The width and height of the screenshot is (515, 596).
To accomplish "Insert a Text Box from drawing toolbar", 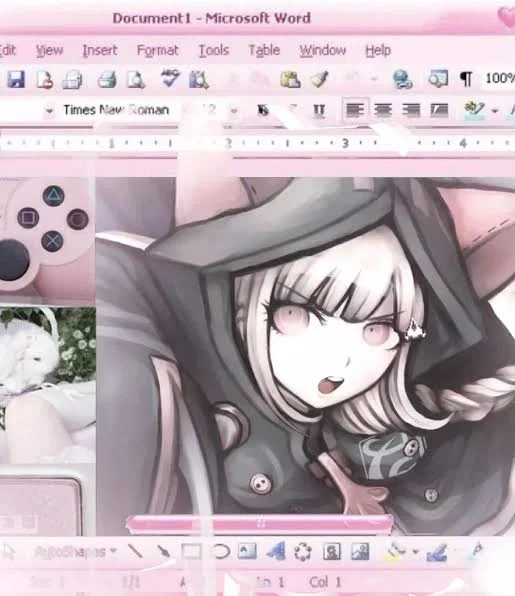I will coord(247,551).
